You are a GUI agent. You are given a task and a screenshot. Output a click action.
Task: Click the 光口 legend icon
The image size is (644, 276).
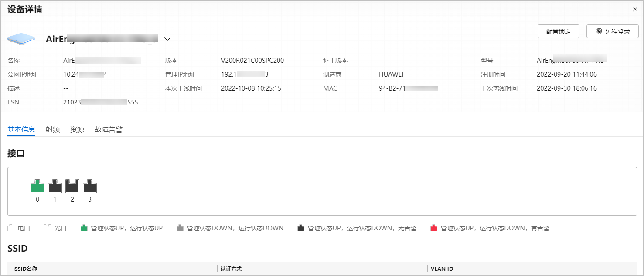[x=48, y=228]
